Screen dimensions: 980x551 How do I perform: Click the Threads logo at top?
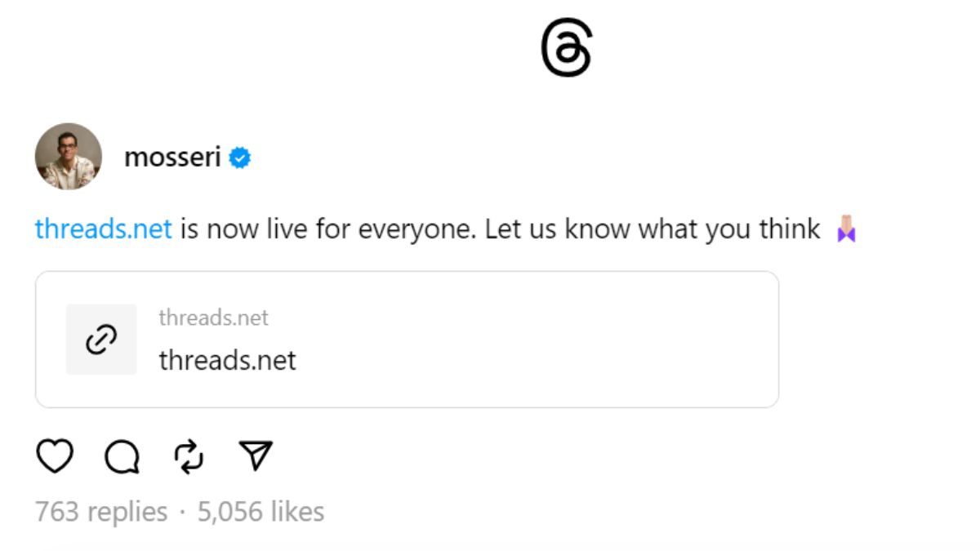coord(566,49)
